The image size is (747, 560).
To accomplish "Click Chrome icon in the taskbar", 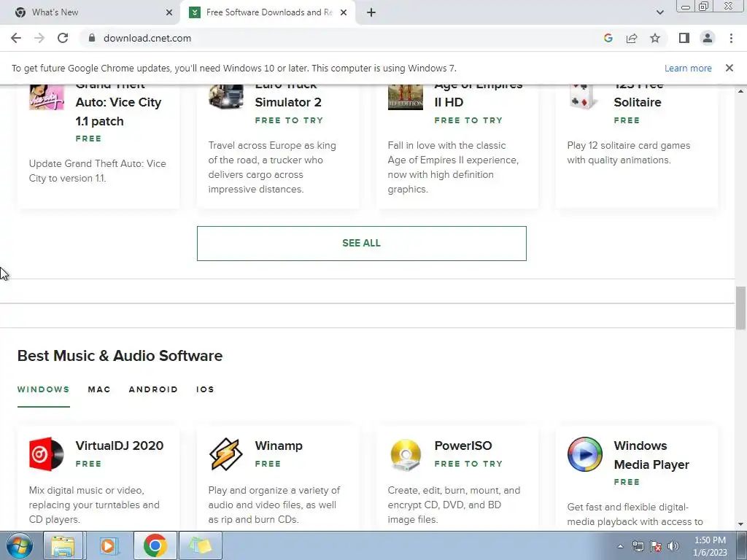I will click(155, 545).
